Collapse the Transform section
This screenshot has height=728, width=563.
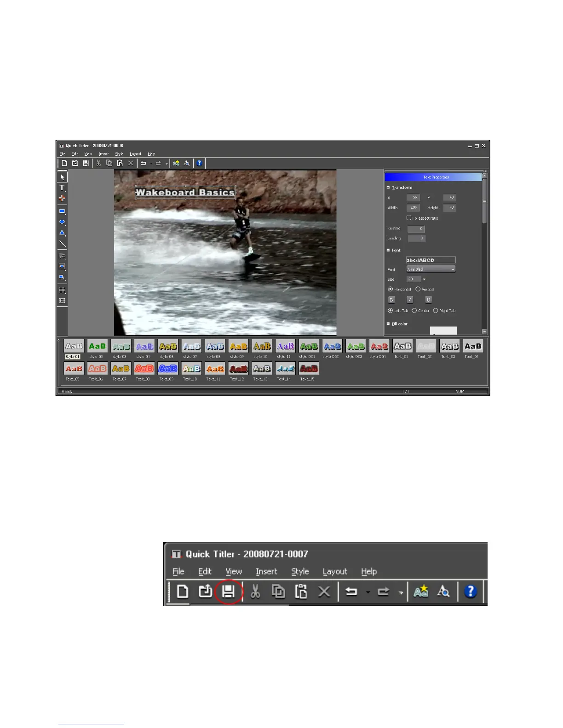click(388, 188)
